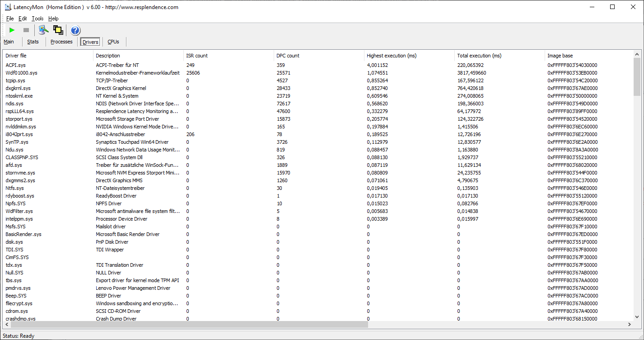Screen dimensions: 644x340
Task: Sort by the Driver file column header
Action: tap(48, 56)
